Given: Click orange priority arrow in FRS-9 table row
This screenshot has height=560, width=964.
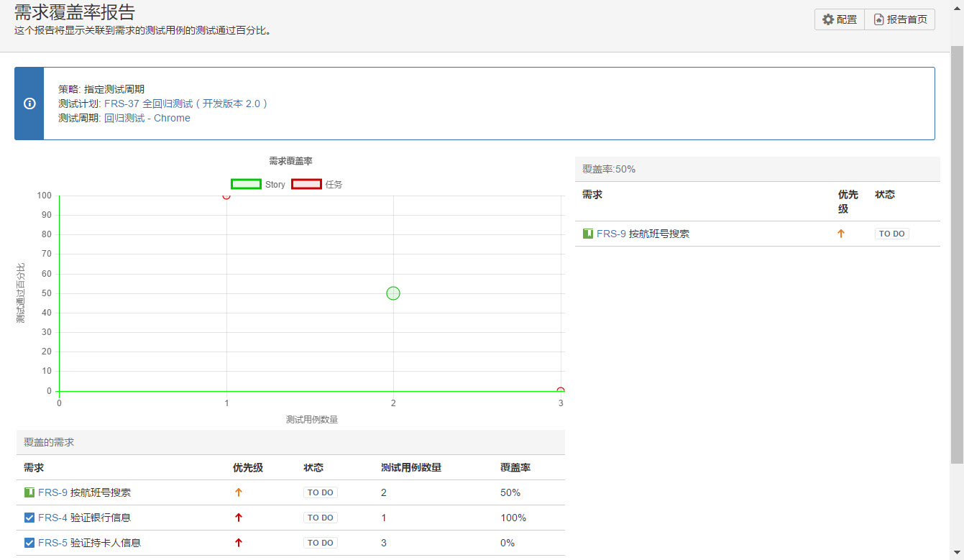Looking at the screenshot, I should pos(239,492).
